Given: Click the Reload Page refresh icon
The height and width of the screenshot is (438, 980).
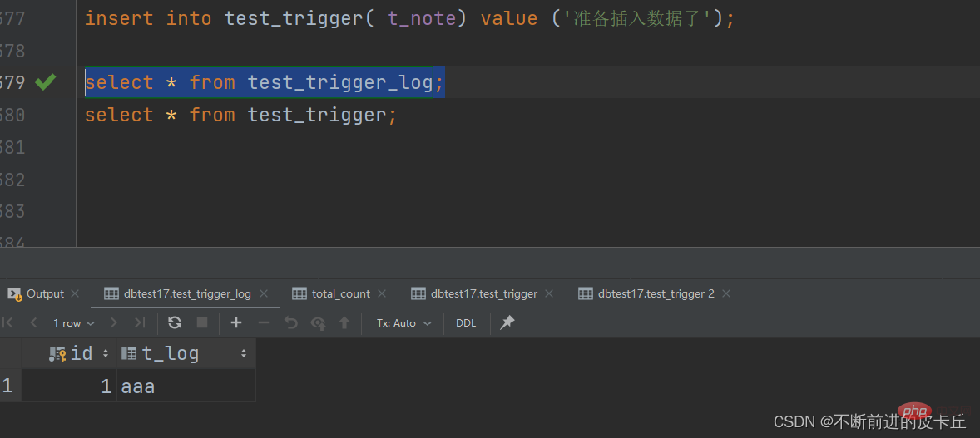Looking at the screenshot, I should click(175, 322).
